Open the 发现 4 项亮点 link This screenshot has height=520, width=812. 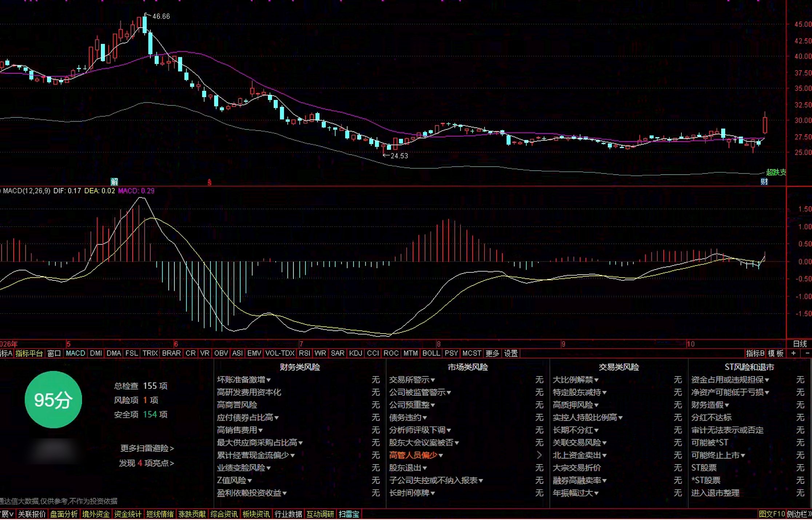click(146, 463)
